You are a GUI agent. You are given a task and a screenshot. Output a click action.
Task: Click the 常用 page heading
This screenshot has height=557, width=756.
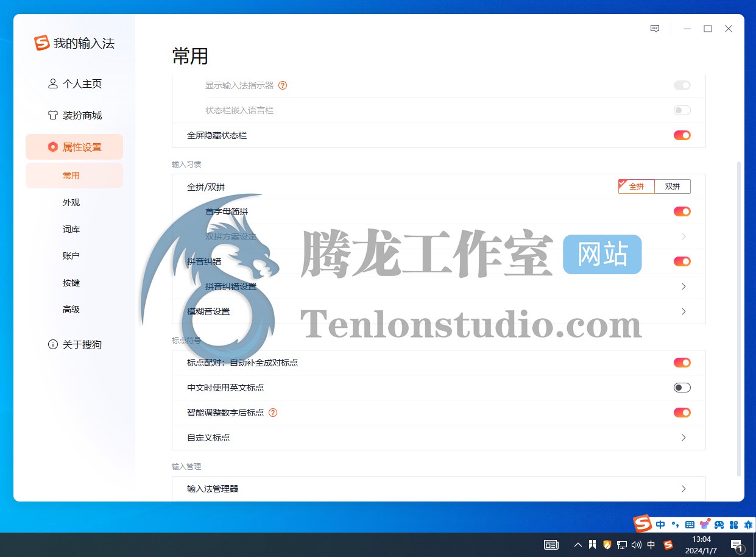click(x=190, y=56)
